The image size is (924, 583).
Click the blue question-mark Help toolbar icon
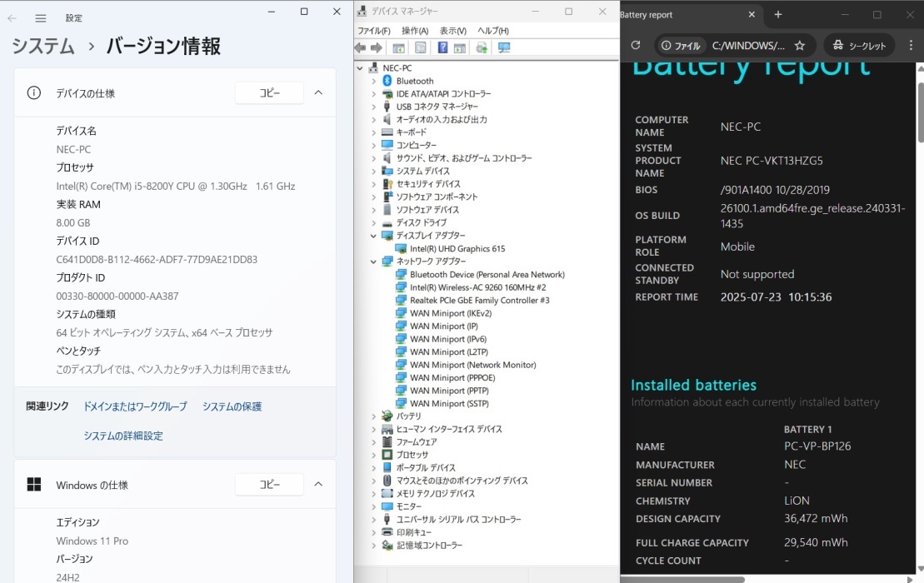point(442,47)
